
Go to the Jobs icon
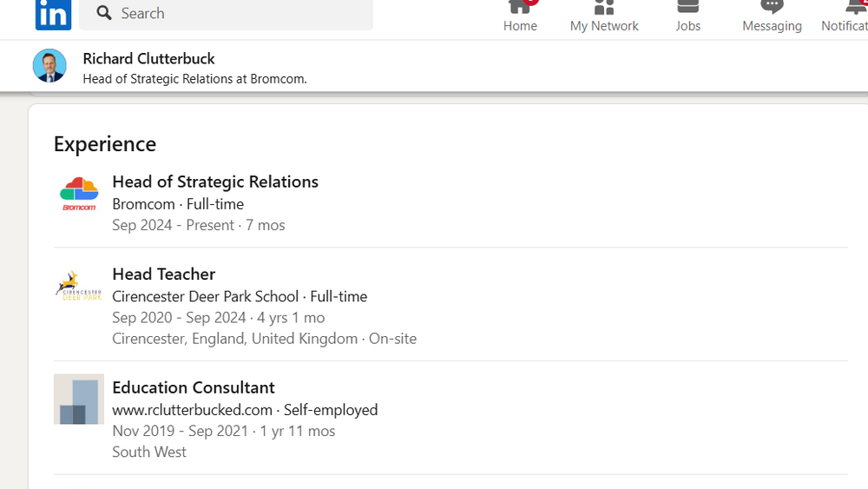[688, 8]
